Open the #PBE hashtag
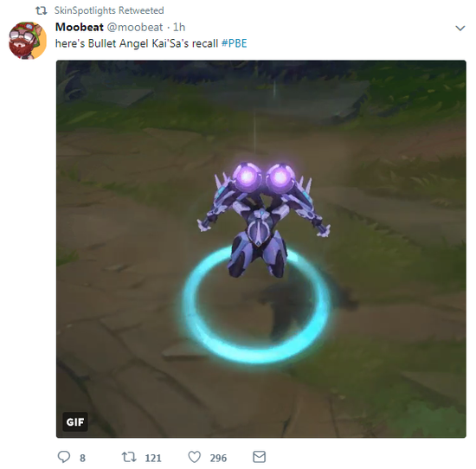 234,43
